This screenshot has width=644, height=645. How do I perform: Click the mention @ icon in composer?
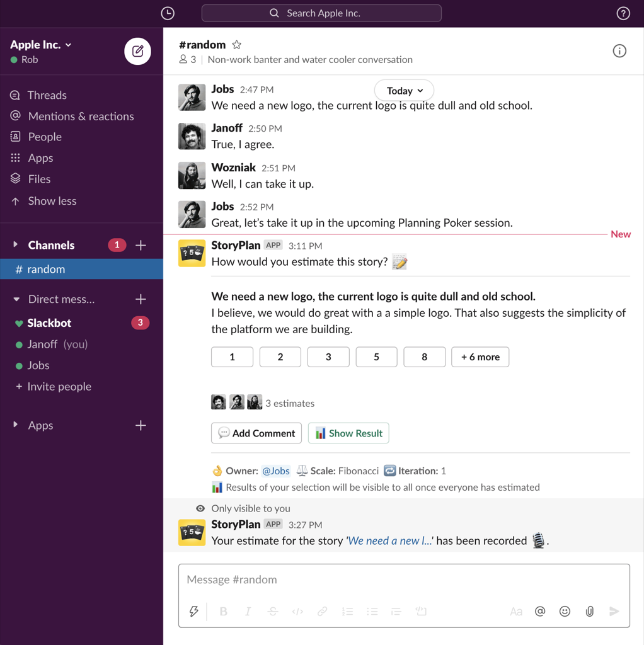(x=540, y=611)
